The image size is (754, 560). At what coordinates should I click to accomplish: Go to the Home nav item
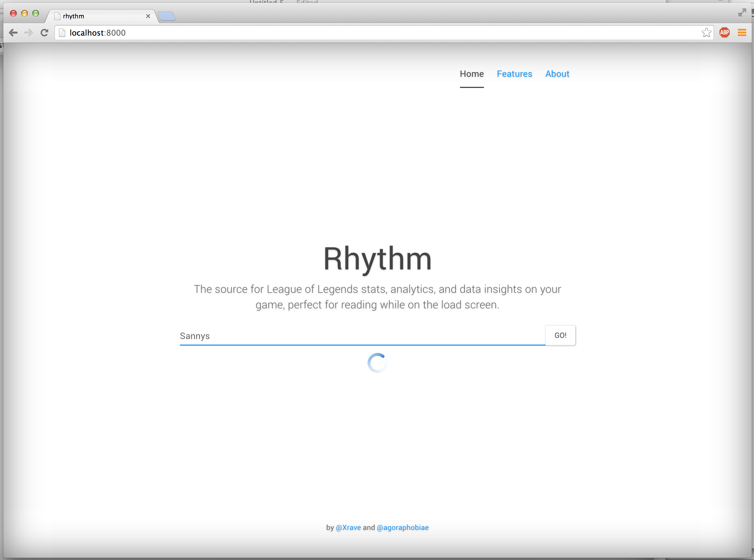click(472, 74)
